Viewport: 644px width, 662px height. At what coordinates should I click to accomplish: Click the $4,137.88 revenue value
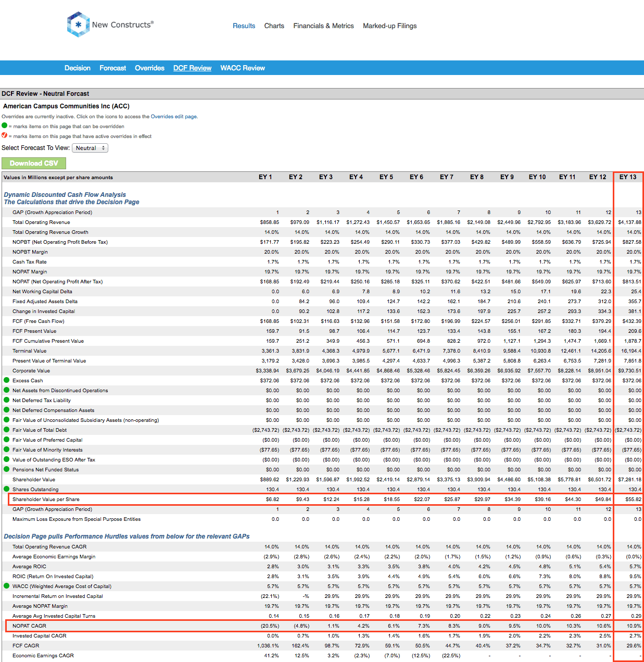coord(630,222)
